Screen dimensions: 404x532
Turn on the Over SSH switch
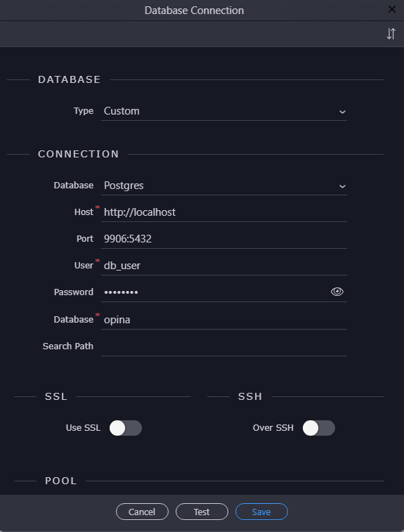(x=319, y=428)
